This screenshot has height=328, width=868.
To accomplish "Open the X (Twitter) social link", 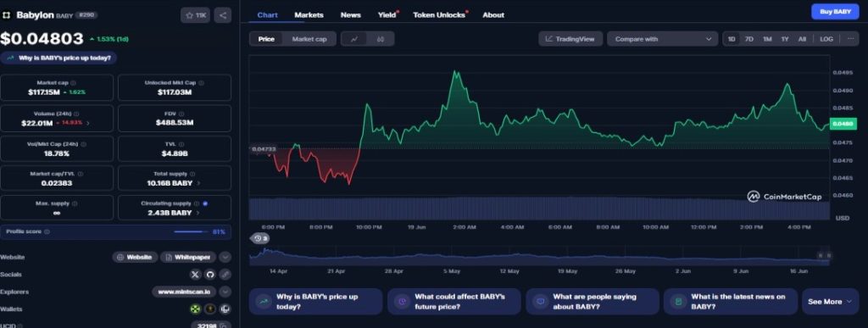I will [x=196, y=275].
